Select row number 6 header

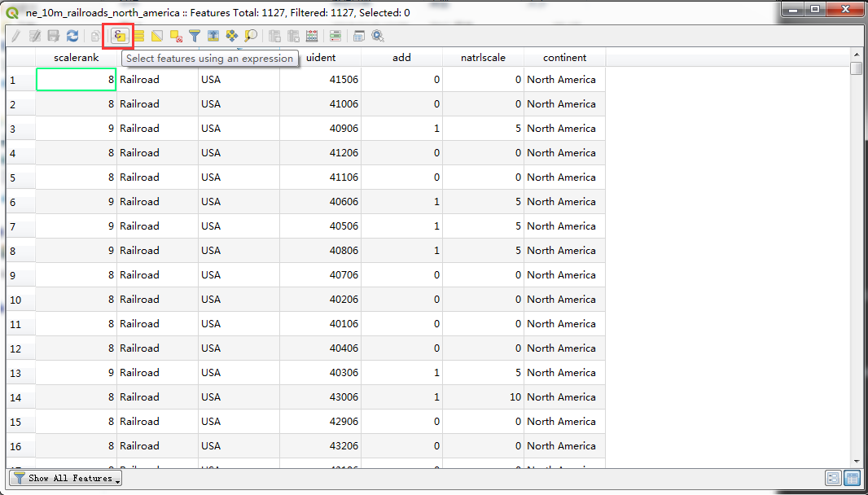coord(20,202)
